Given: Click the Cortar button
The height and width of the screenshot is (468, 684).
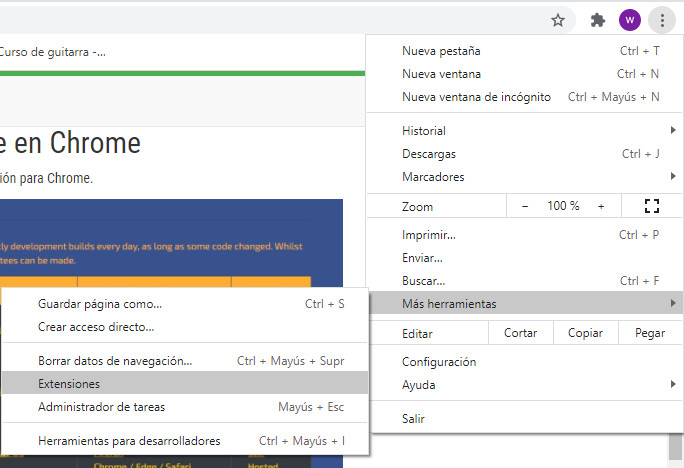Looking at the screenshot, I should [520, 333].
